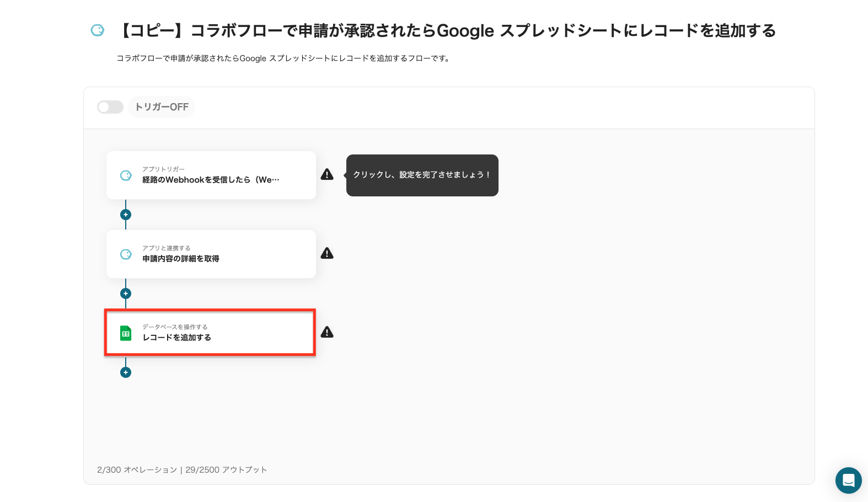Click the warning icon beside レコードを追加する

pos(327,332)
